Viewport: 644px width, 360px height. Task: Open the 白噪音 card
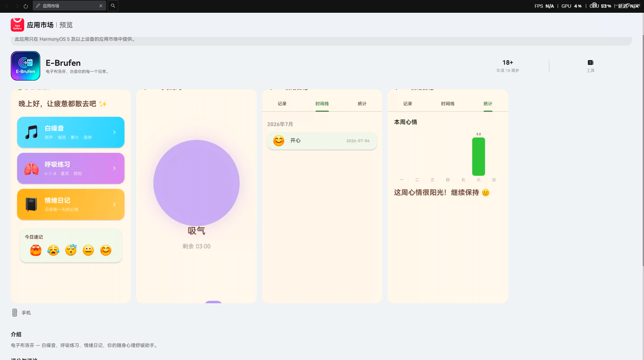click(x=71, y=132)
